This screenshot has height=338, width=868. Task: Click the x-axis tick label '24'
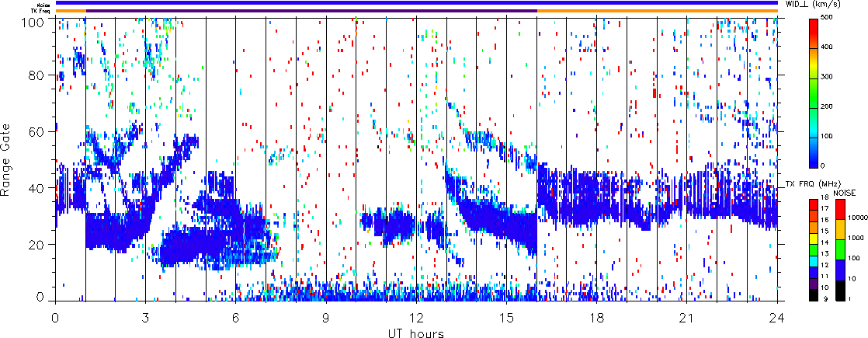(777, 316)
